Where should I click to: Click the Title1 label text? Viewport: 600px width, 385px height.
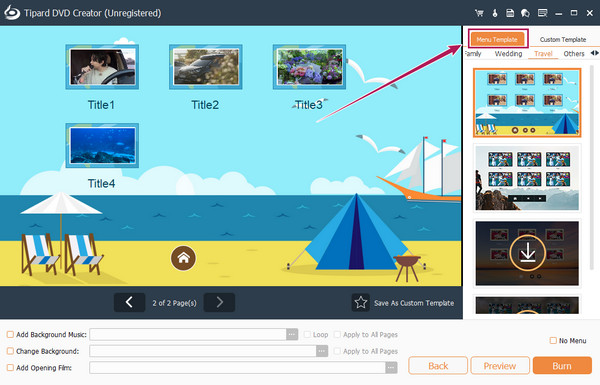101,105
